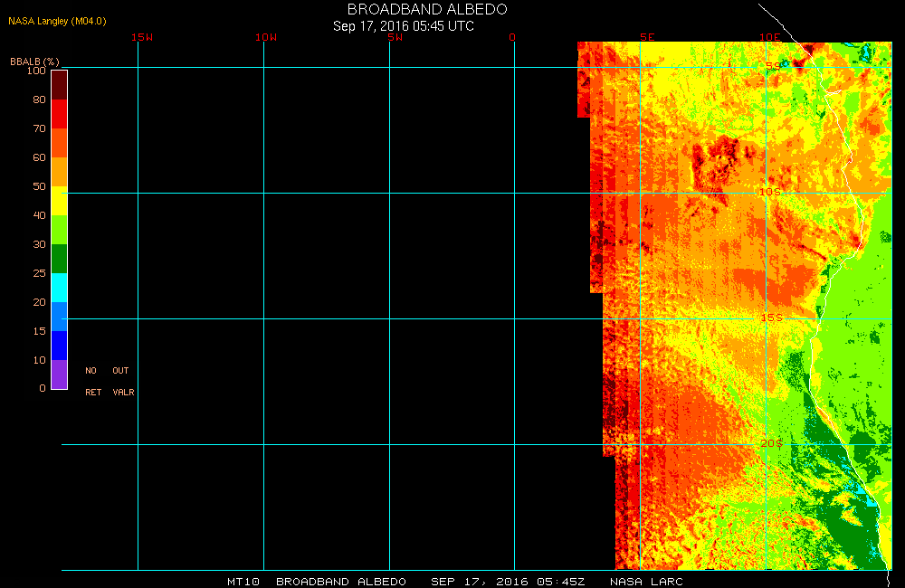Click the light green 30-40% legend swatch
Screen dimensions: 905x588
coord(59,230)
